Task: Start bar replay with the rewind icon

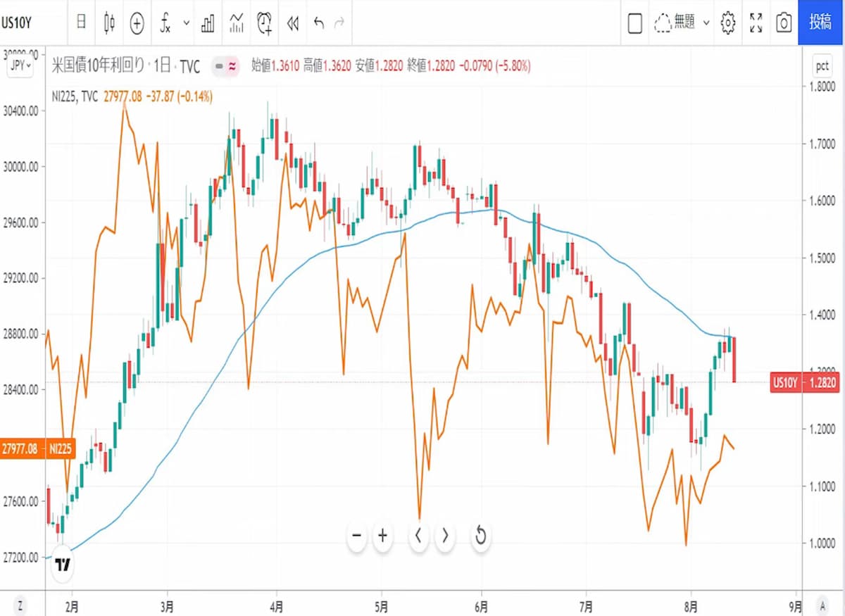Action: pyautogui.click(x=293, y=23)
